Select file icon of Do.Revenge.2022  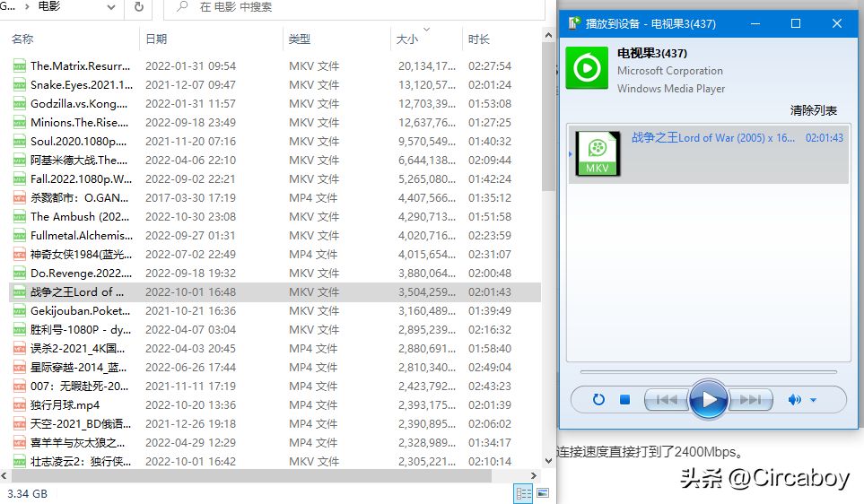19,274
